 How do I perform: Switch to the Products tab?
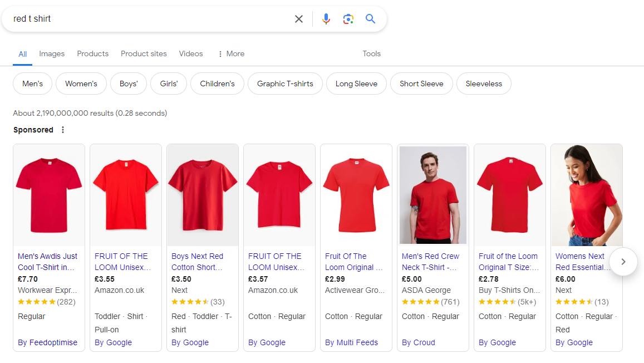pos(93,54)
